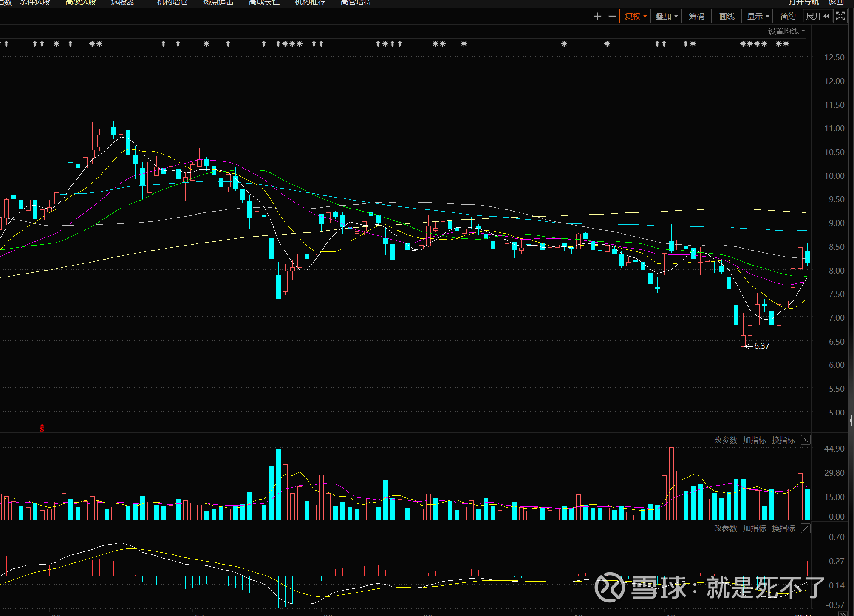Viewport: 854px width, 616px height.
Task: Open the 叠加 overlay dropdown
Action: 666,17
